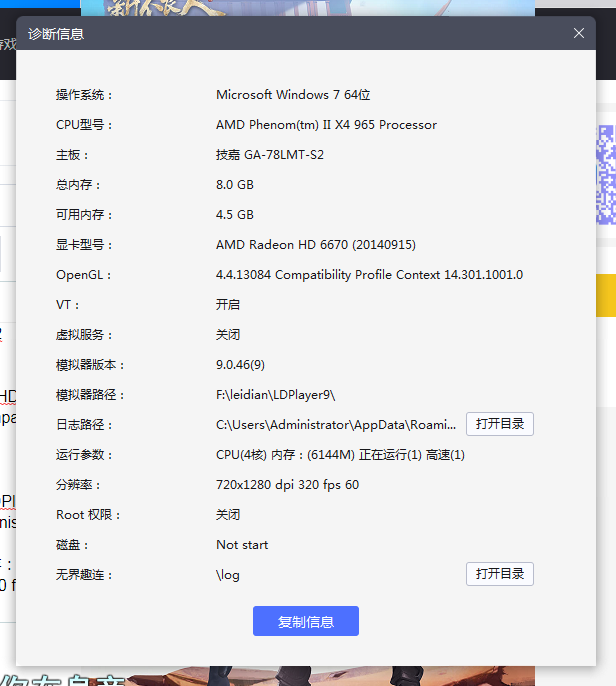
Task: Click the 磁盘 value Not start
Action: pyautogui.click(x=242, y=545)
